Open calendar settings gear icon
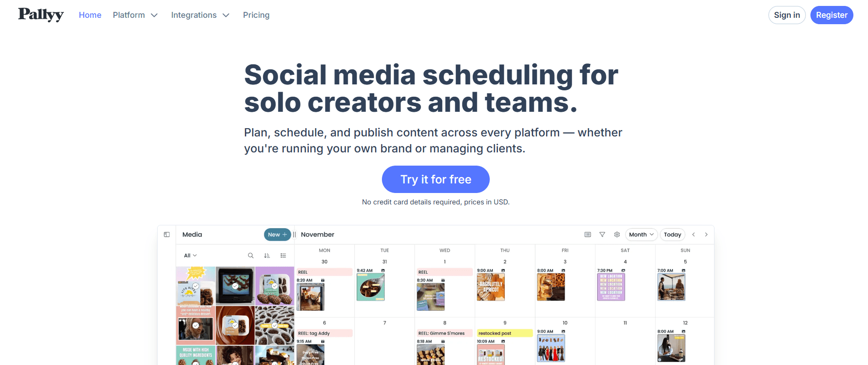Image resolution: width=868 pixels, height=365 pixels. pyautogui.click(x=617, y=235)
